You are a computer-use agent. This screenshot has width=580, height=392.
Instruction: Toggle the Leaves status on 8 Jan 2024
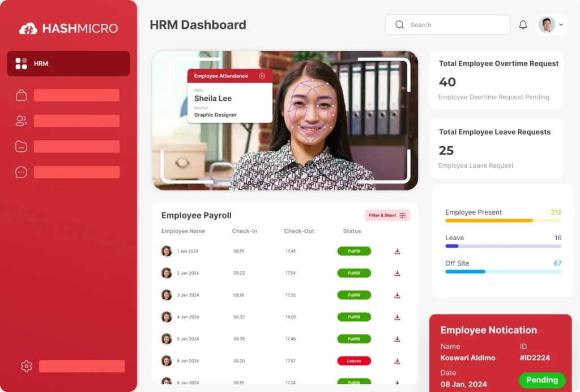[x=354, y=361]
